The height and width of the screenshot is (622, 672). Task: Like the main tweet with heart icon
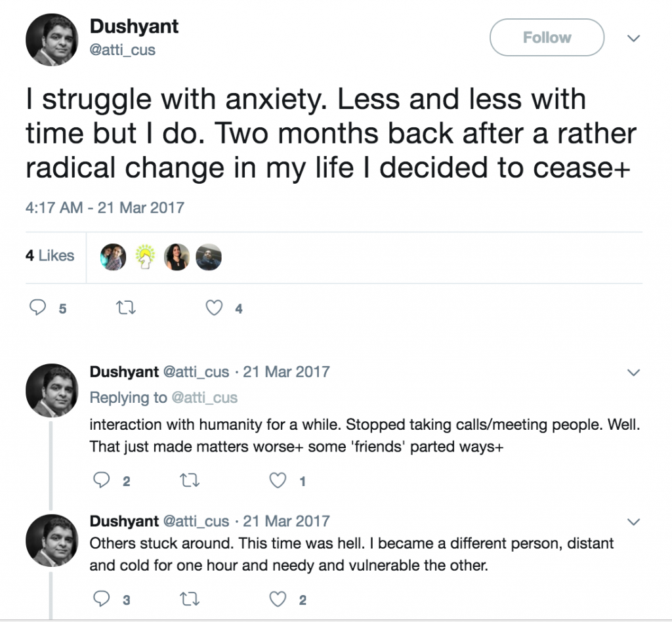(215, 308)
